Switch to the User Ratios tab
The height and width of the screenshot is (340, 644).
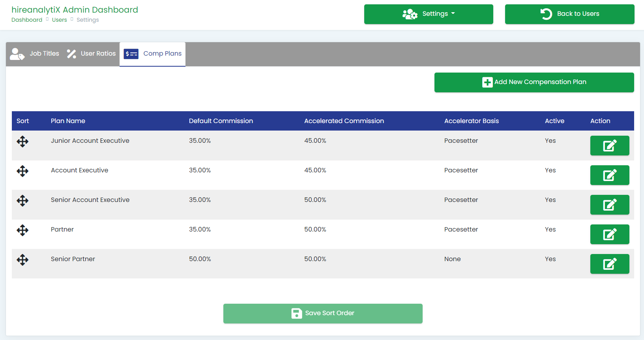coord(91,54)
